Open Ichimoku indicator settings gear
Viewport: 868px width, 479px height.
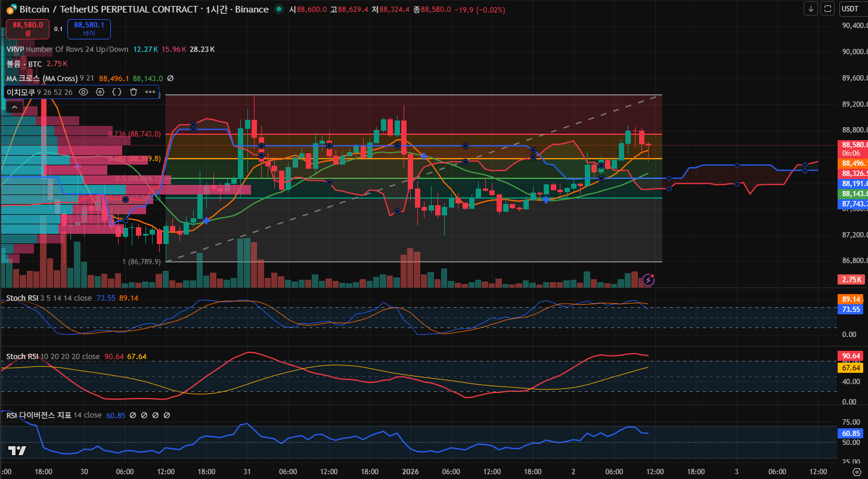(100, 92)
